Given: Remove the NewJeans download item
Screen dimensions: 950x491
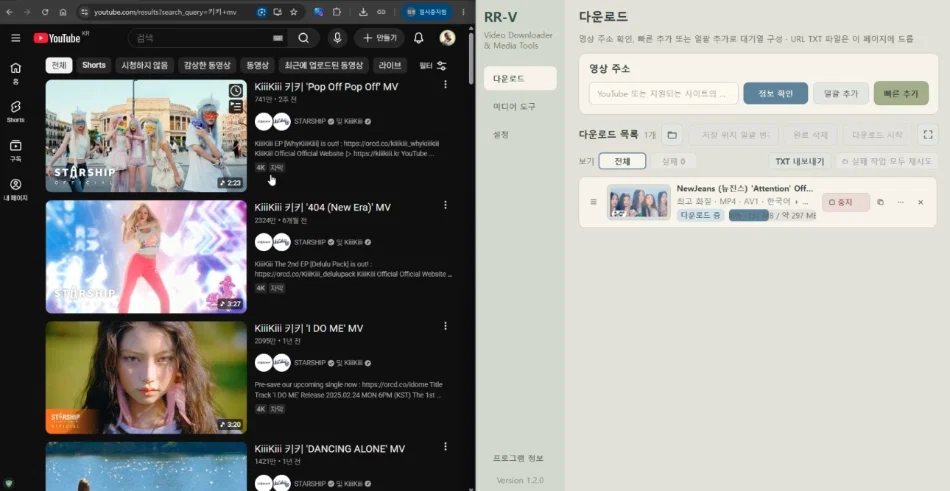Looking at the screenshot, I should point(920,202).
